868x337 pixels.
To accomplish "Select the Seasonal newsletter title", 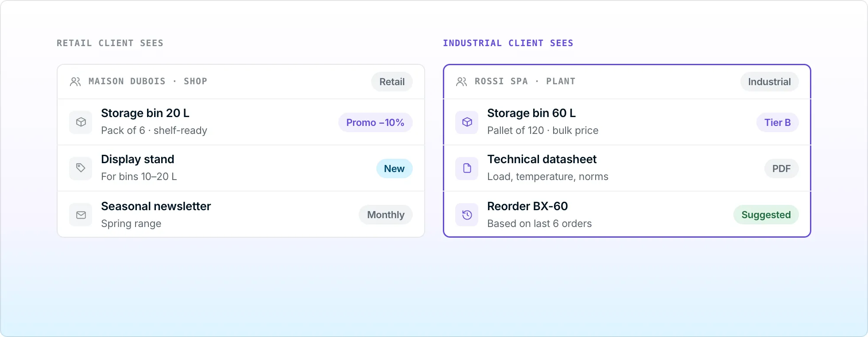I will click(x=156, y=206).
